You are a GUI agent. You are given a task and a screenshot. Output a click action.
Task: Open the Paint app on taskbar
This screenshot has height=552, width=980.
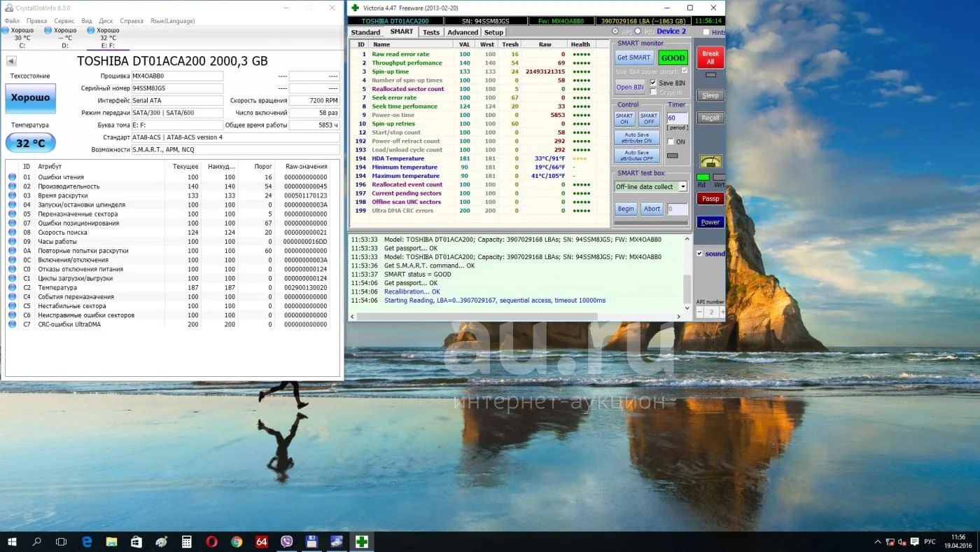point(161,541)
